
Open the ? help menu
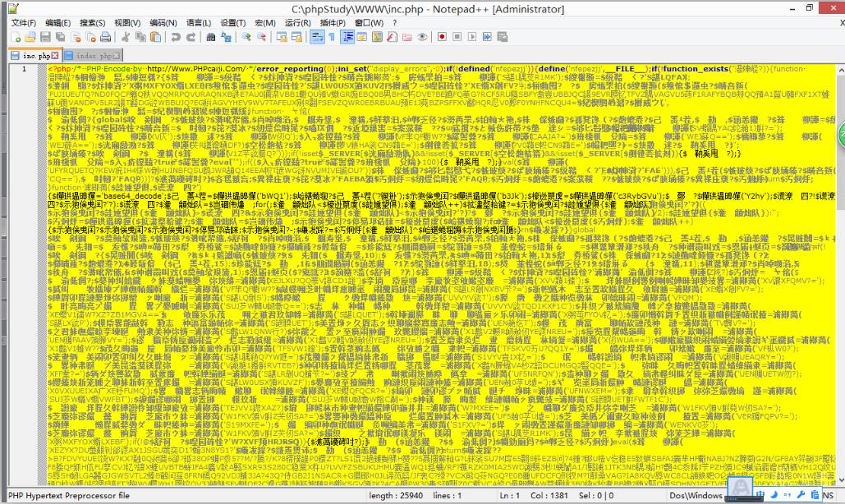point(394,23)
